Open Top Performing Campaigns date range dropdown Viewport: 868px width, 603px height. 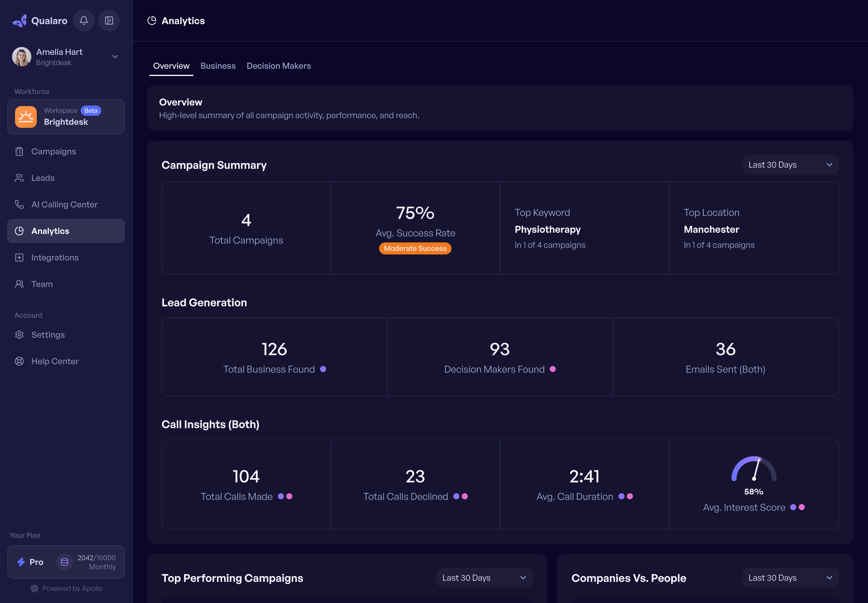point(485,578)
